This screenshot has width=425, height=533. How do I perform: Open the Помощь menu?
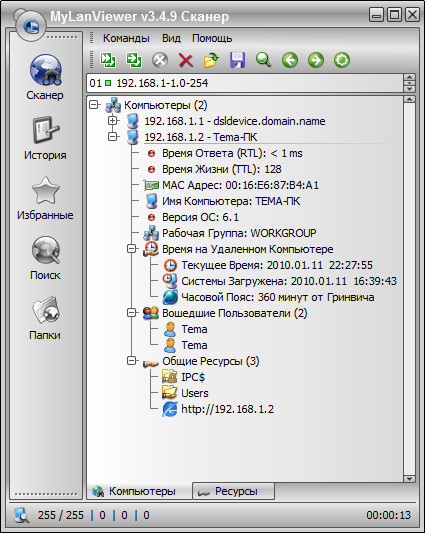coord(212,38)
